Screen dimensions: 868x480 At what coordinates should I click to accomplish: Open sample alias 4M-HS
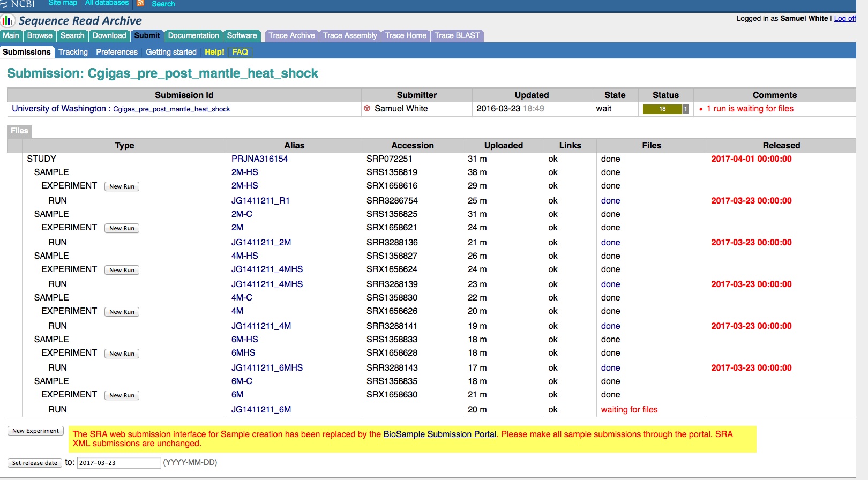244,256
